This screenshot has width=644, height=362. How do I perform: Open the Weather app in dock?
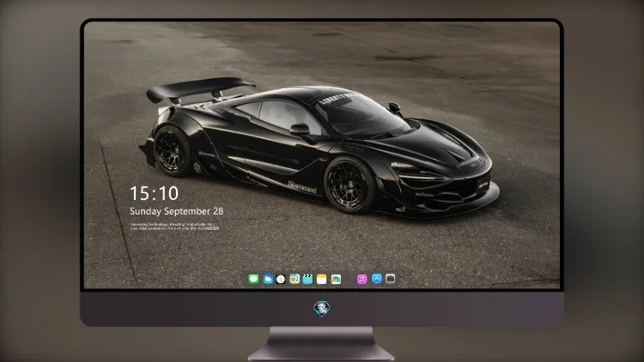click(x=268, y=279)
